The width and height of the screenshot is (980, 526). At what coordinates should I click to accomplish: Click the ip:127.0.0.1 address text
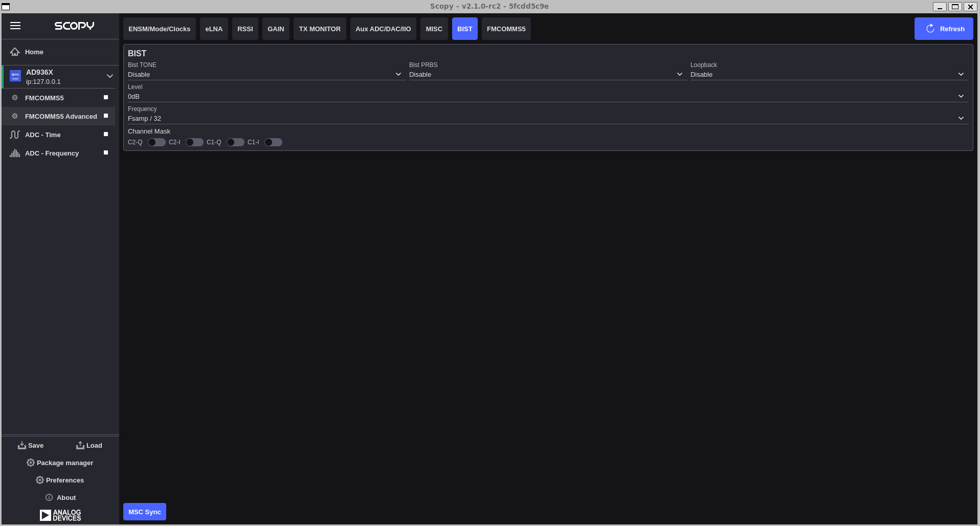43,81
